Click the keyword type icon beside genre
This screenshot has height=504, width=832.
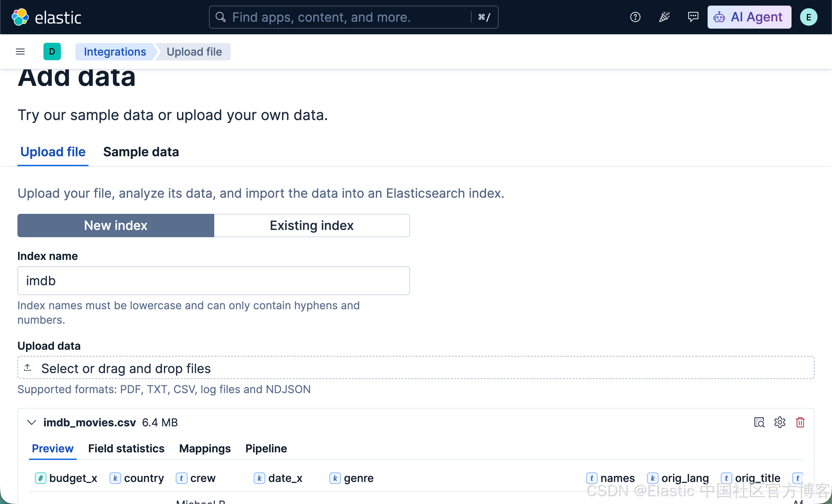[335, 478]
